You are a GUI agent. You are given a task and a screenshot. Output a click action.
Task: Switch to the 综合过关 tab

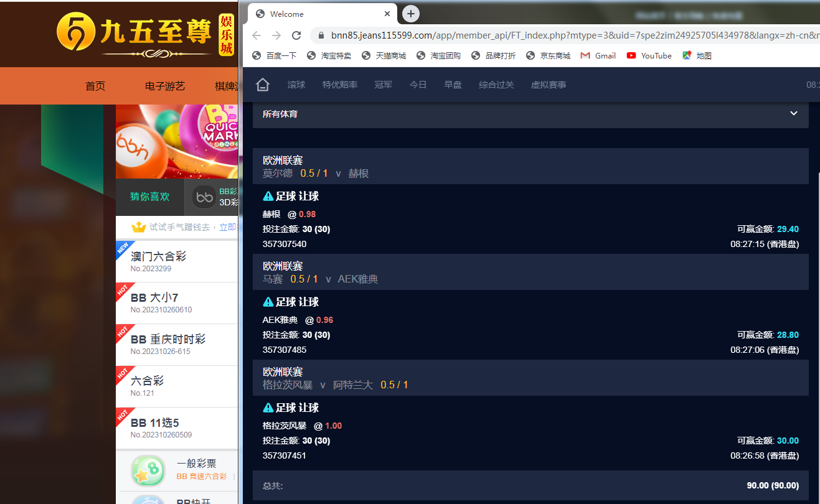[x=497, y=85]
